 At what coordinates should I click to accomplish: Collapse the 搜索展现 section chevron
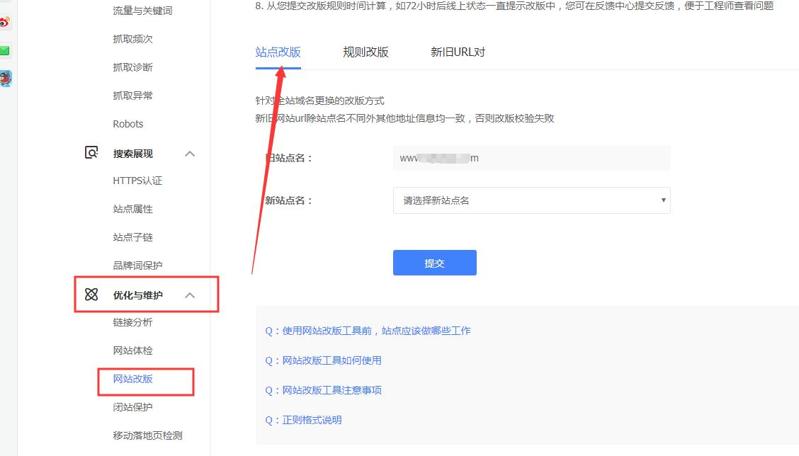190,154
